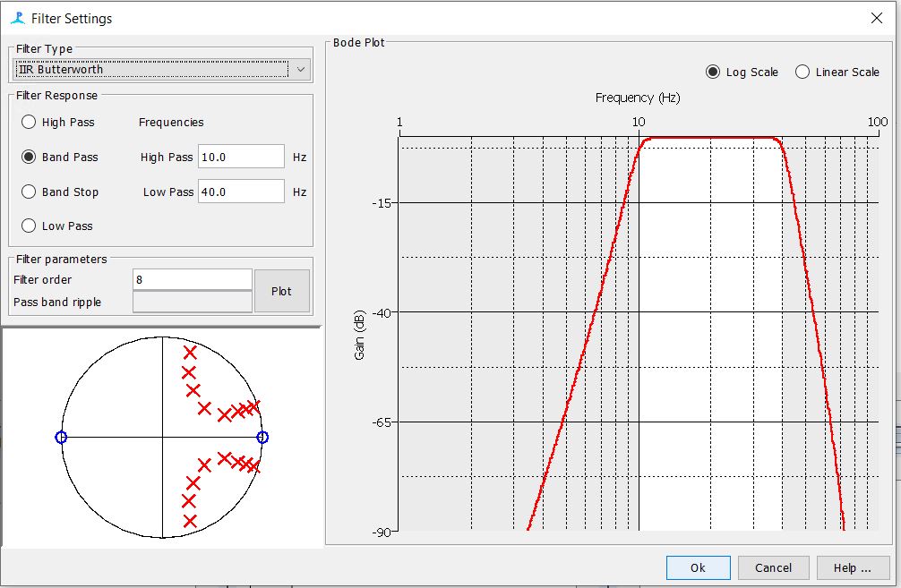901x588 pixels.
Task: Click the right blue zero on unit circle
Action: click(262, 438)
